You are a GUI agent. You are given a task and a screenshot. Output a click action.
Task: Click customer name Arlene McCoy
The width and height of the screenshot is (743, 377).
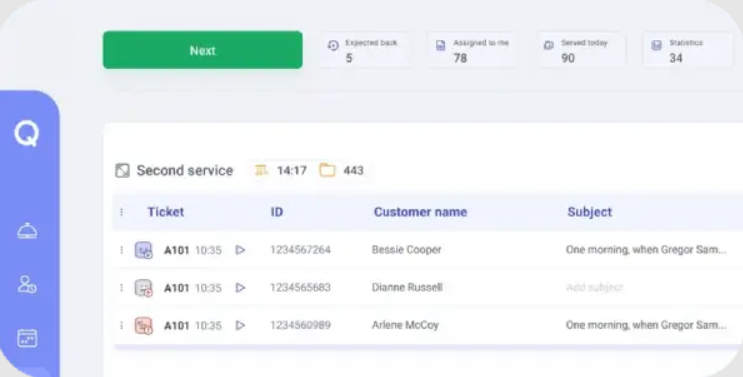pyautogui.click(x=405, y=325)
